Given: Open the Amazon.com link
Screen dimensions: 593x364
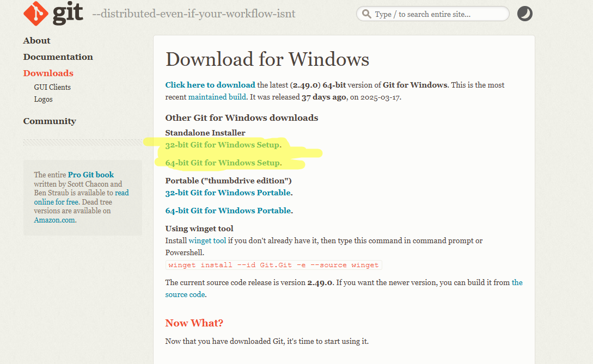Looking at the screenshot, I should coord(54,220).
